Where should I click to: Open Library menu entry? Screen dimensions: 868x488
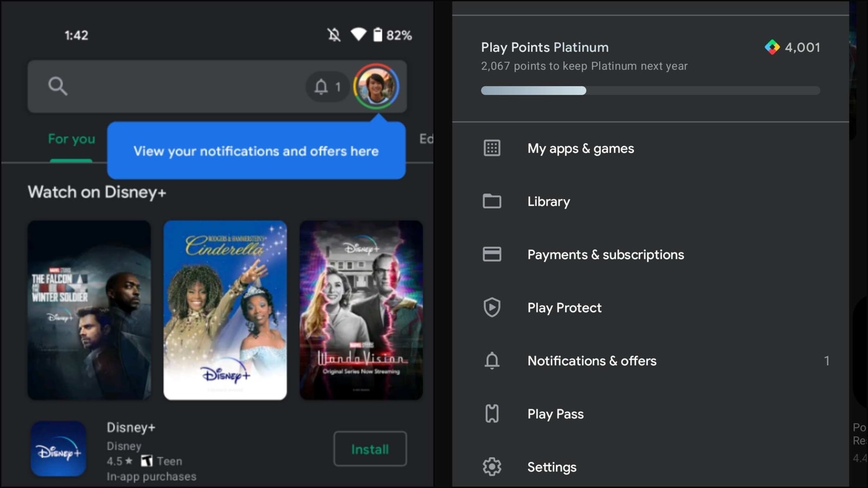650,201
